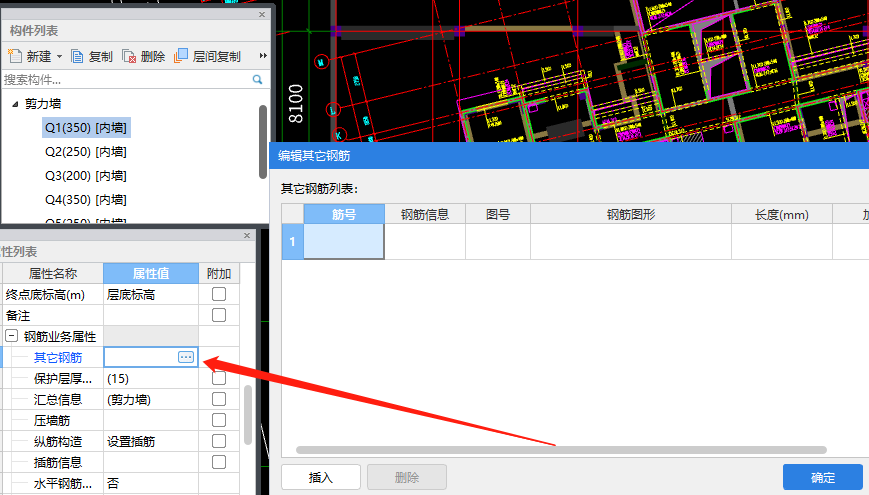Viewport: 869px width, 495px height.
Task: Click the 新建 new component icon
Action: [14, 56]
